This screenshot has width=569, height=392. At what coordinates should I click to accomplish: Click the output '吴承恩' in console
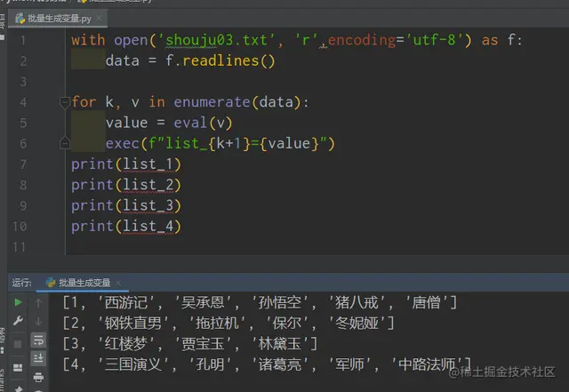pos(203,303)
